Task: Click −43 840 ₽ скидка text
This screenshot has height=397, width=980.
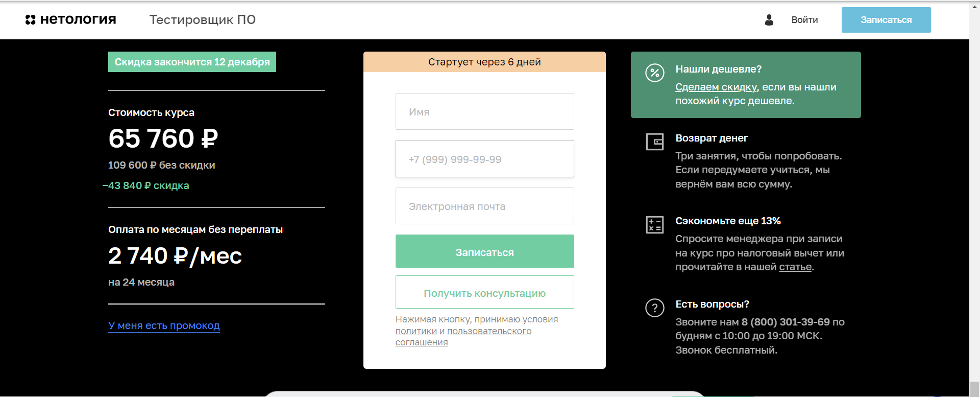Action: pyautogui.click(x=145, y=185)
